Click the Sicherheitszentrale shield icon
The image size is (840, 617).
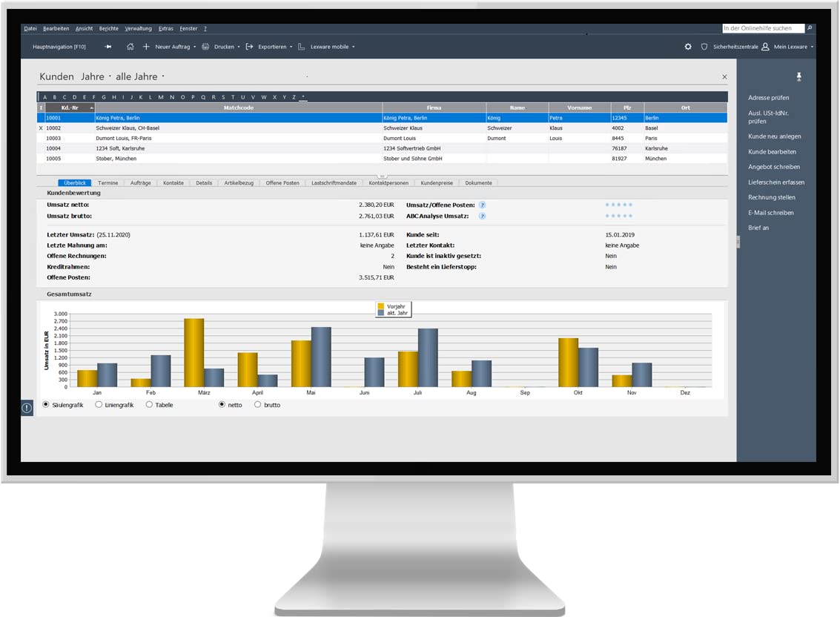point(704,47)
